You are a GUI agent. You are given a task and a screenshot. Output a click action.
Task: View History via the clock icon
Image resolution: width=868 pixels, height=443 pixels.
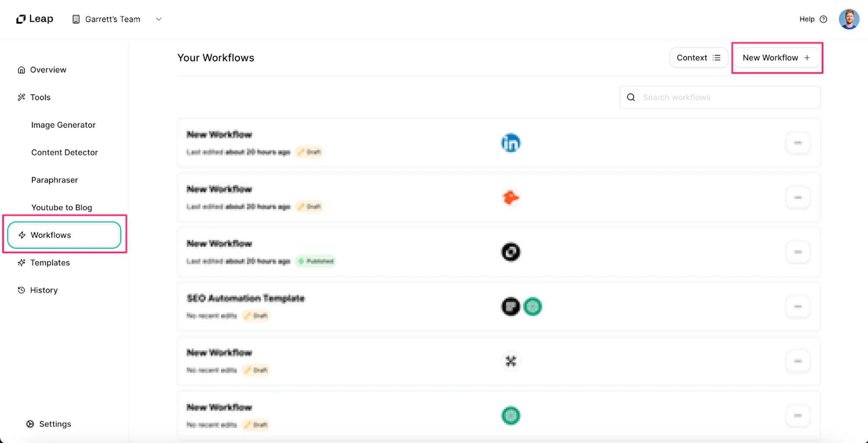pyautogui.click(x=21, y=290)
